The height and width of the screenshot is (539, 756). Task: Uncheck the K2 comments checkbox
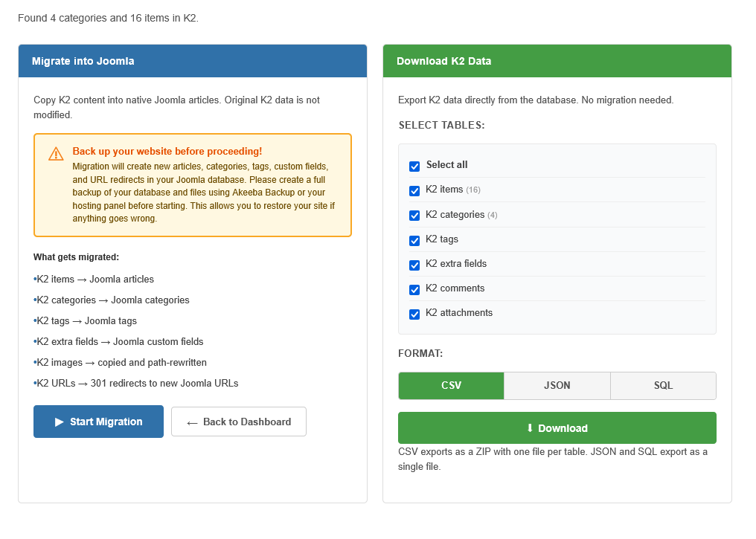pyautogui.click(x=414, y=289)
